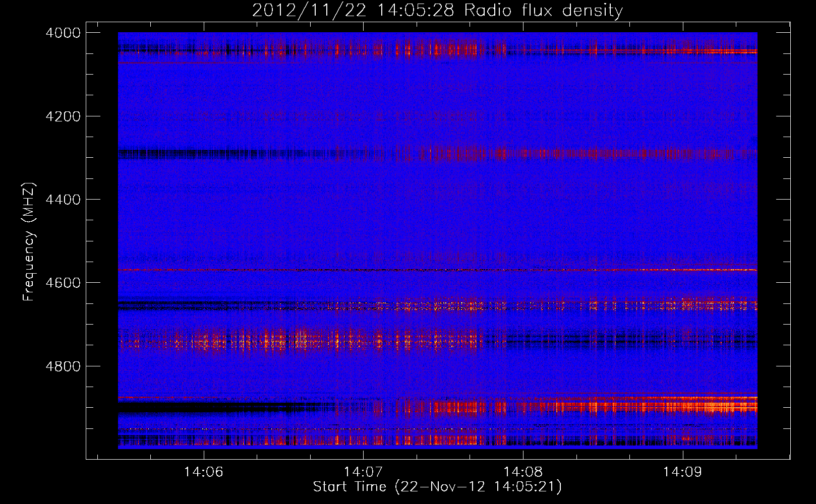Select the 4600 frequency axis label

[x=63, y=283]
